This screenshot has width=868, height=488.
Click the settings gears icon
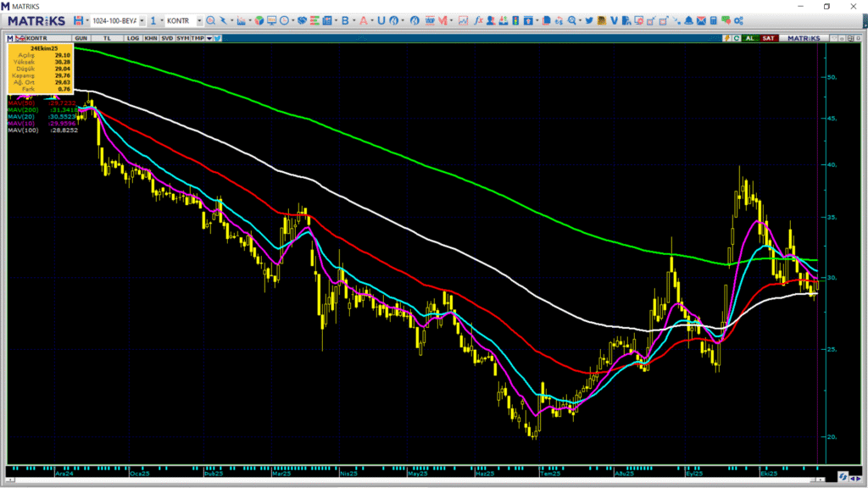pos(738,20)
